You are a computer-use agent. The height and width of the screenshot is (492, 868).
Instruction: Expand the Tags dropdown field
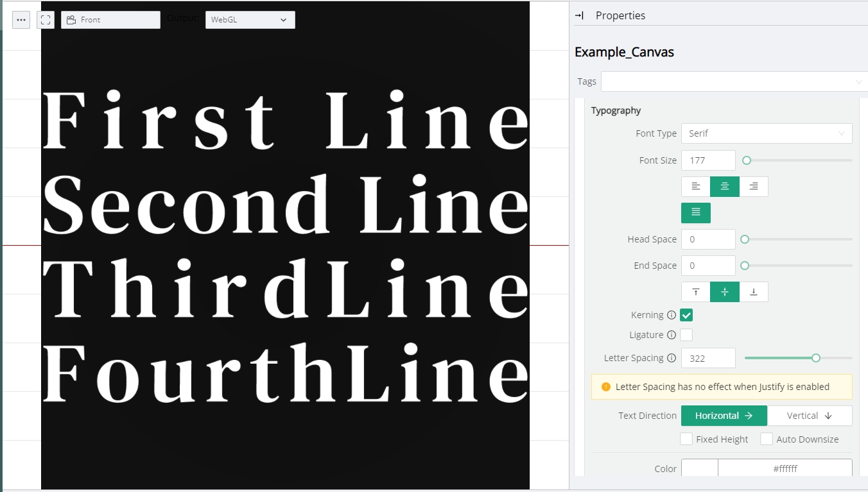pyautogui.click(x=734, y=81)
